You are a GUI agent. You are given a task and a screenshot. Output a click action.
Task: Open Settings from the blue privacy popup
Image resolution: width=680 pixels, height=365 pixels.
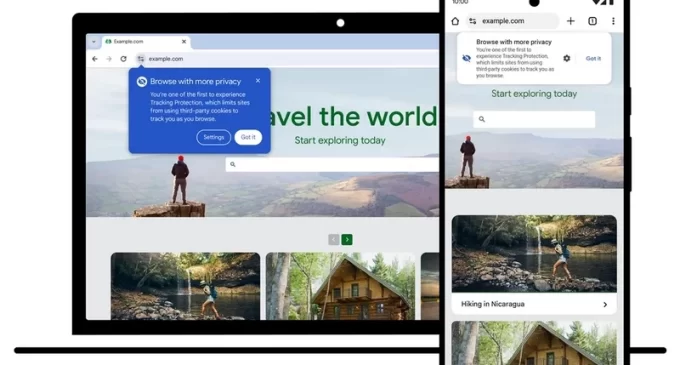[213, 137]
